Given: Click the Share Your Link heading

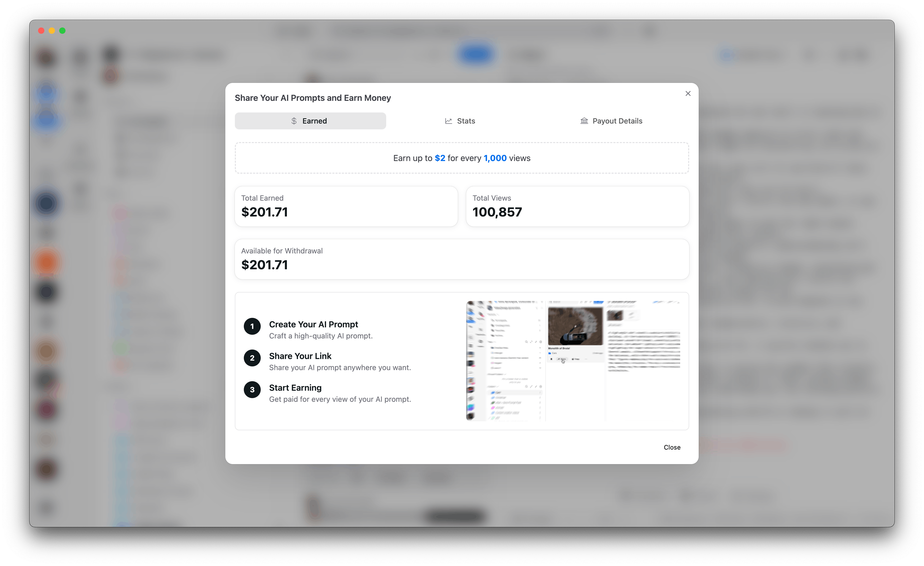Looking at the screenshot, I should [300, 356].
